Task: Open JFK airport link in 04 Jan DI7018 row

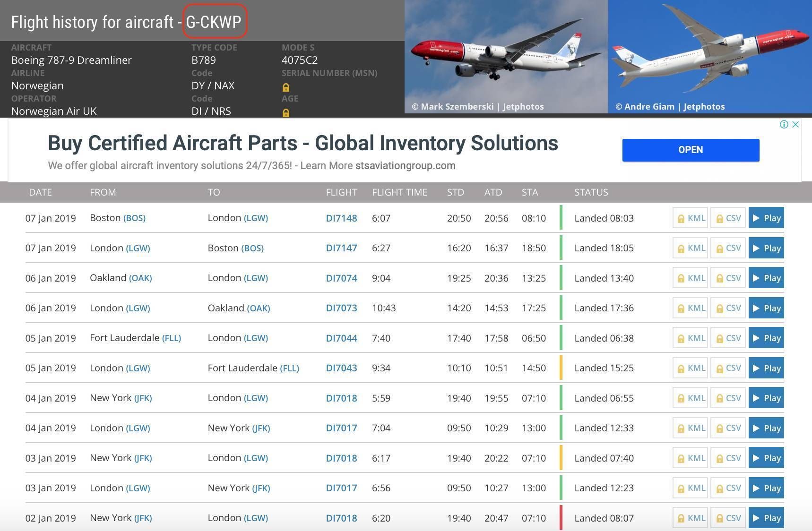Action: (x=143, y=398)
